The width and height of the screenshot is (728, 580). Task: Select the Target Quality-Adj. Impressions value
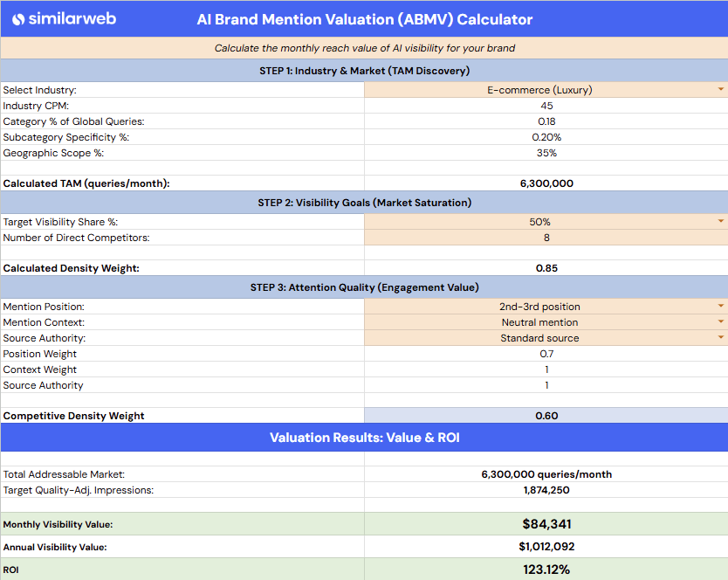point(547,490)
